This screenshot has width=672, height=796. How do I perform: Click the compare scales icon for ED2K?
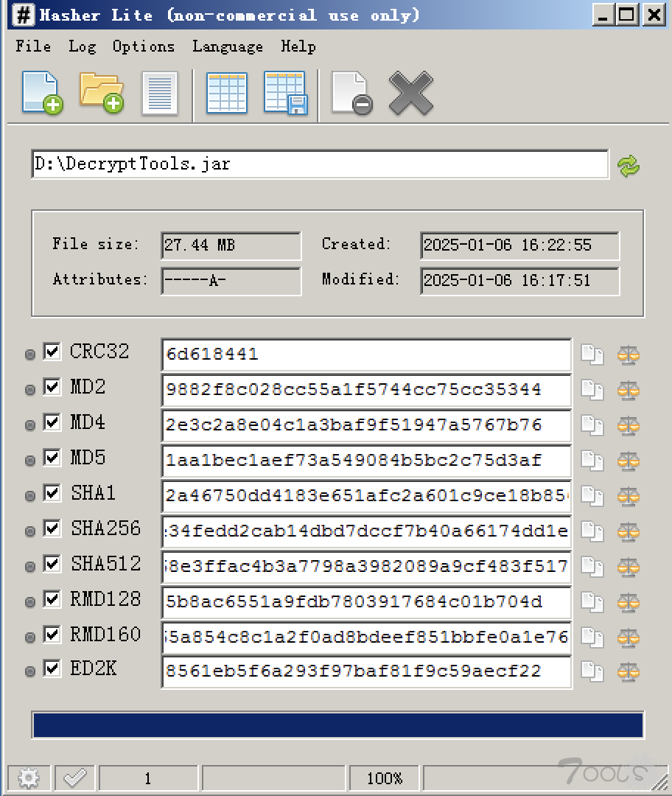click(x=629, y=671)
